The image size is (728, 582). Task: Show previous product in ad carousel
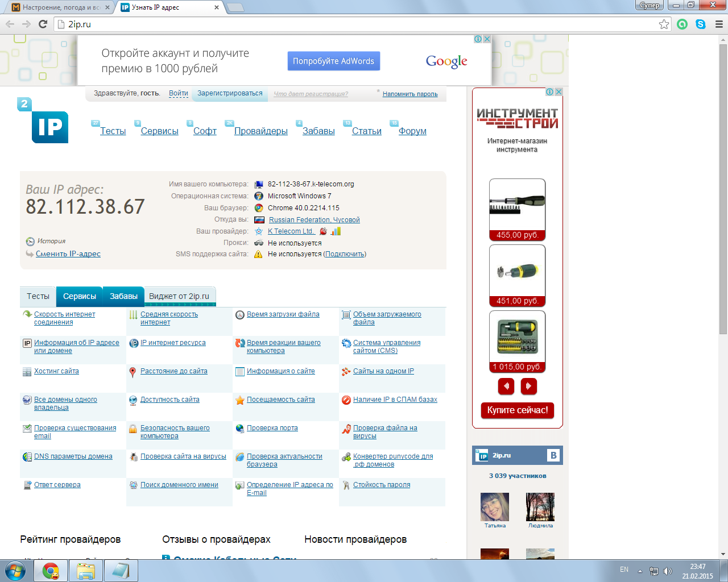coord(506,386)
